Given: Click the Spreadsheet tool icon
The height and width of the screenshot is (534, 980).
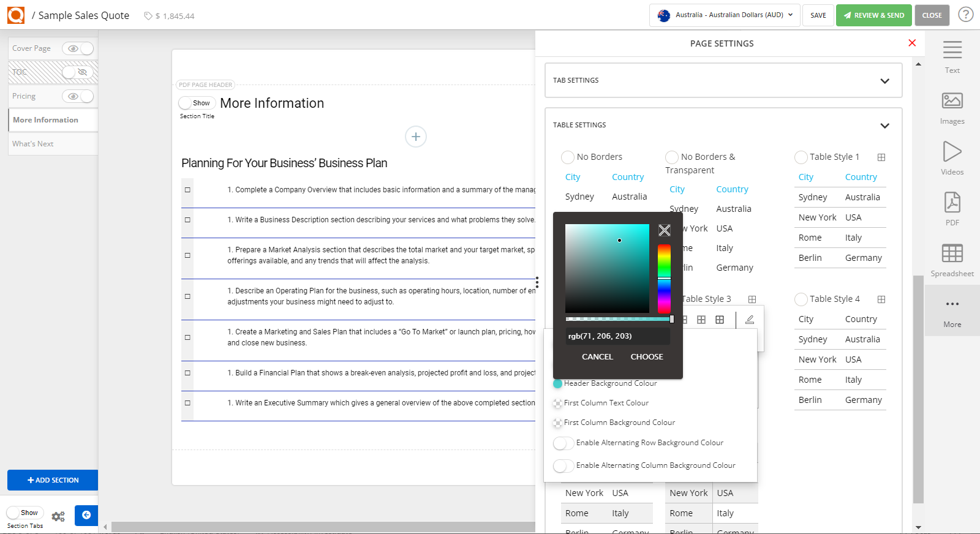Looking at the screenshot, I should coord(952,254).
